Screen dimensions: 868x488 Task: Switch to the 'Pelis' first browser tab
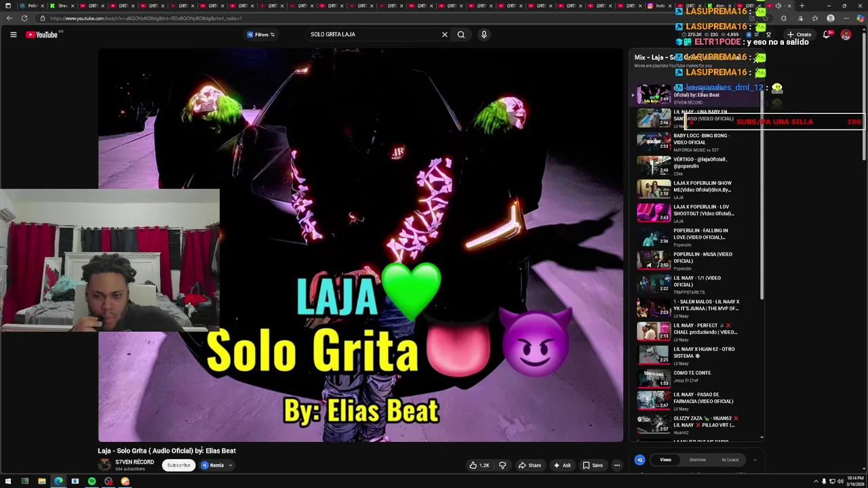[x=31, y=6]
